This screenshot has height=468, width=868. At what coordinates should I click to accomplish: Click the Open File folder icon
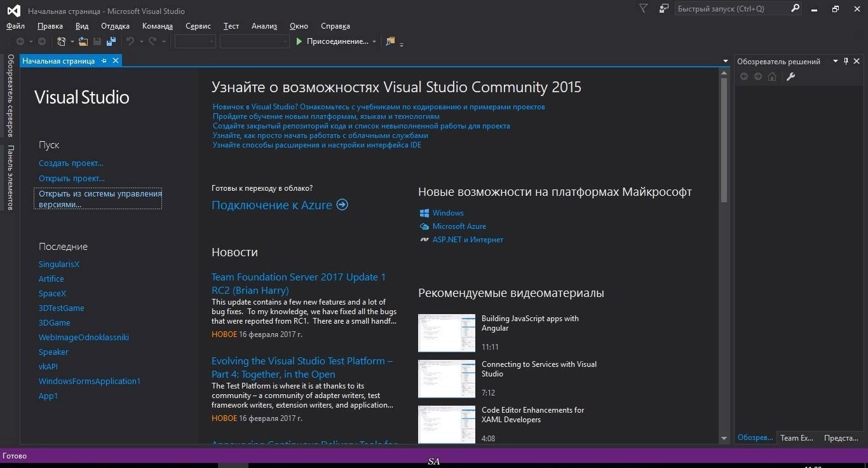point(84,41)
